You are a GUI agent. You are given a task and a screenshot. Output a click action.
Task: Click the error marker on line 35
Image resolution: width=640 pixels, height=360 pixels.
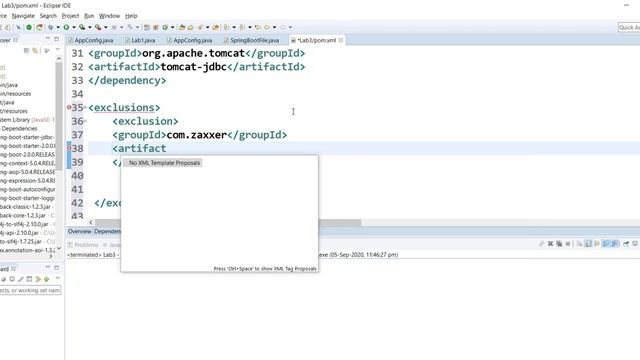69,107
